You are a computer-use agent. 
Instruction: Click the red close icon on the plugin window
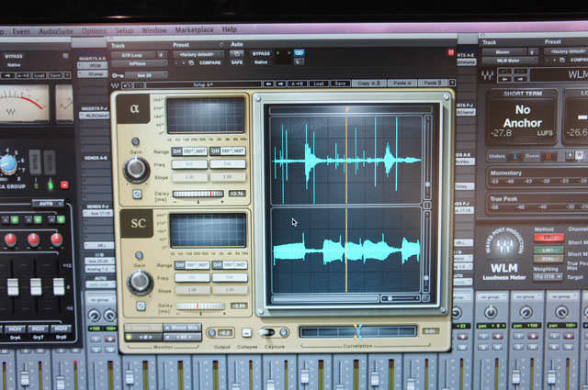[450, 54]
